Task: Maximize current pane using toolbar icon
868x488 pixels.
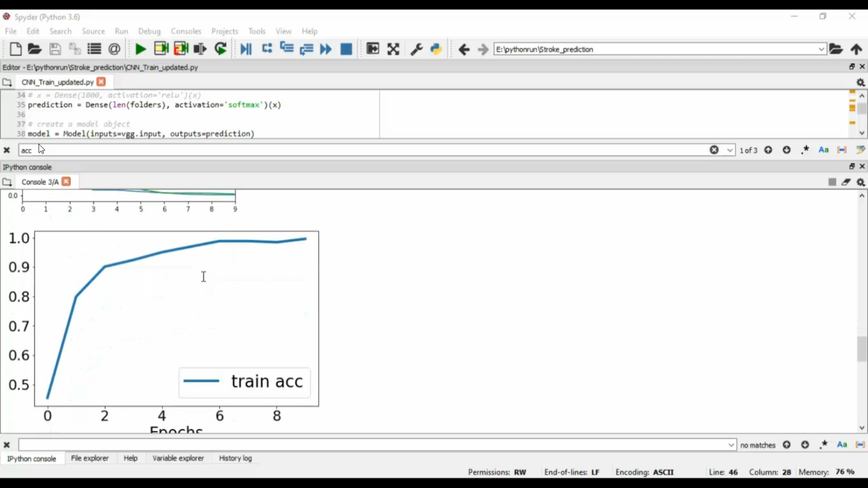Action: click(x=393, y=49)
